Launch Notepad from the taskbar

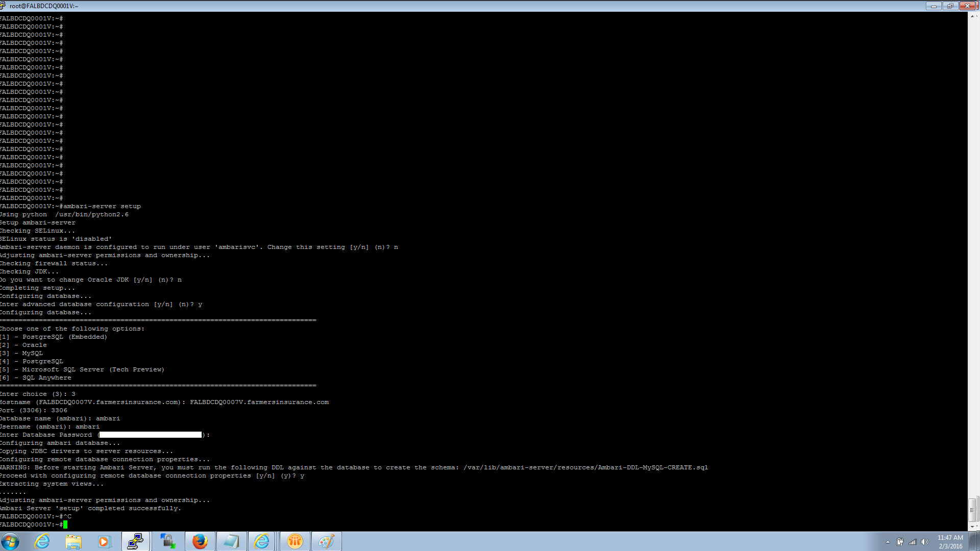[232, 541]
